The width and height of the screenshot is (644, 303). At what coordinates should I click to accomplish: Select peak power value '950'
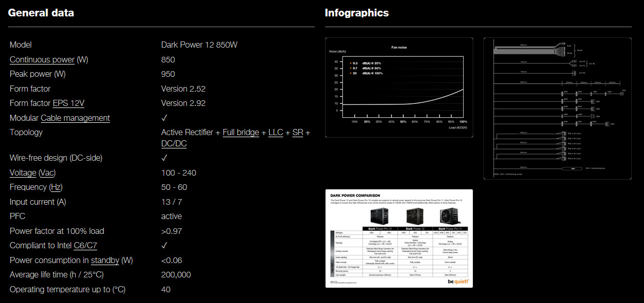168,74
